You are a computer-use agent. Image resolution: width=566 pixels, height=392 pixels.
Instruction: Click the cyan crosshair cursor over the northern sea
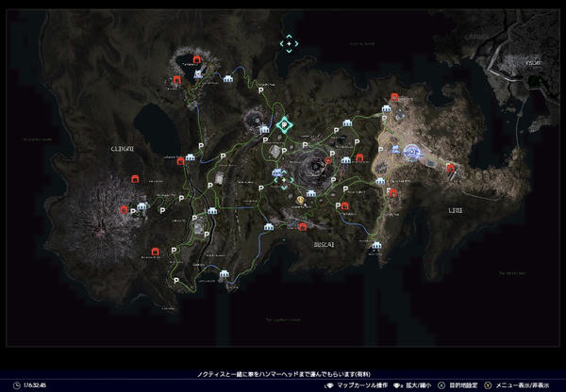click(x=290, y=43)
